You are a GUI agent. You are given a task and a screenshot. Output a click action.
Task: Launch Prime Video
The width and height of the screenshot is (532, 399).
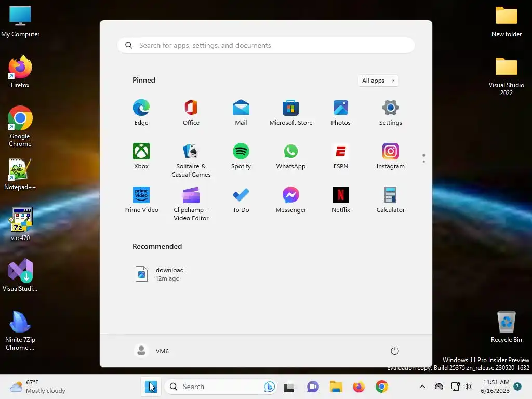[x=141, y=200]
